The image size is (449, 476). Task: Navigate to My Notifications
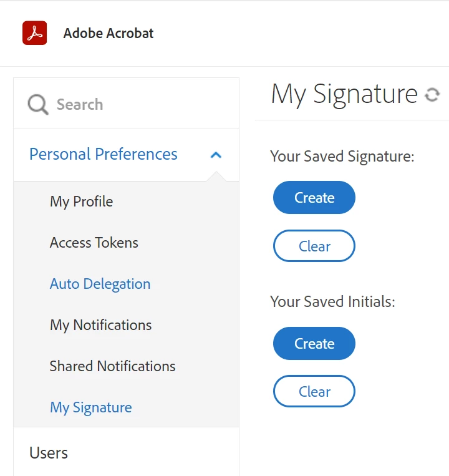(100, 325)
